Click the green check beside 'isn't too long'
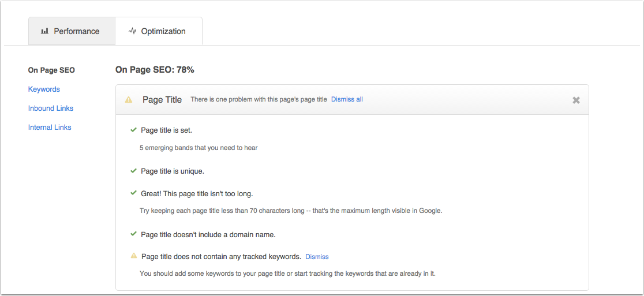This screenshot has height=296, width=644. click(x=133, y=193)
